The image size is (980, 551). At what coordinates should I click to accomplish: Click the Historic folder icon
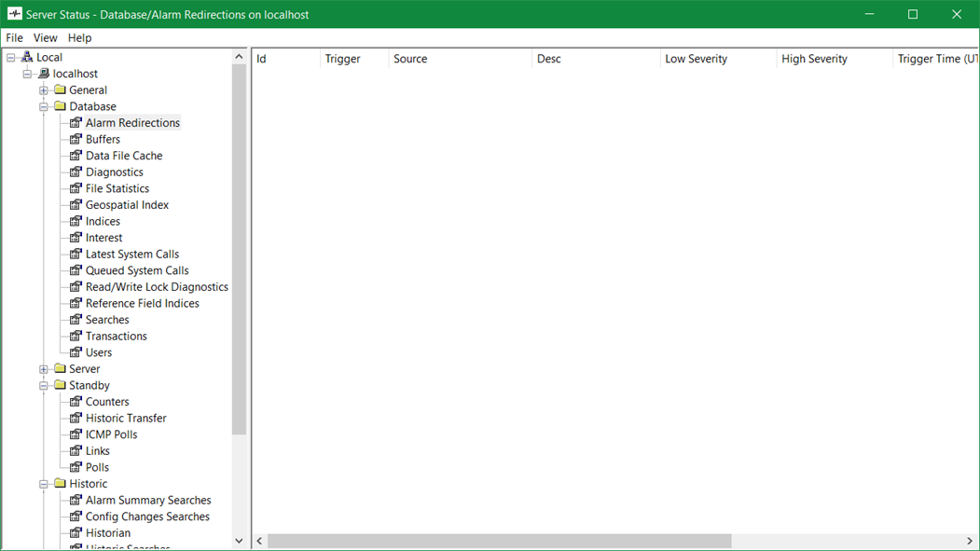pyautogui.click(x=60, y=484)
